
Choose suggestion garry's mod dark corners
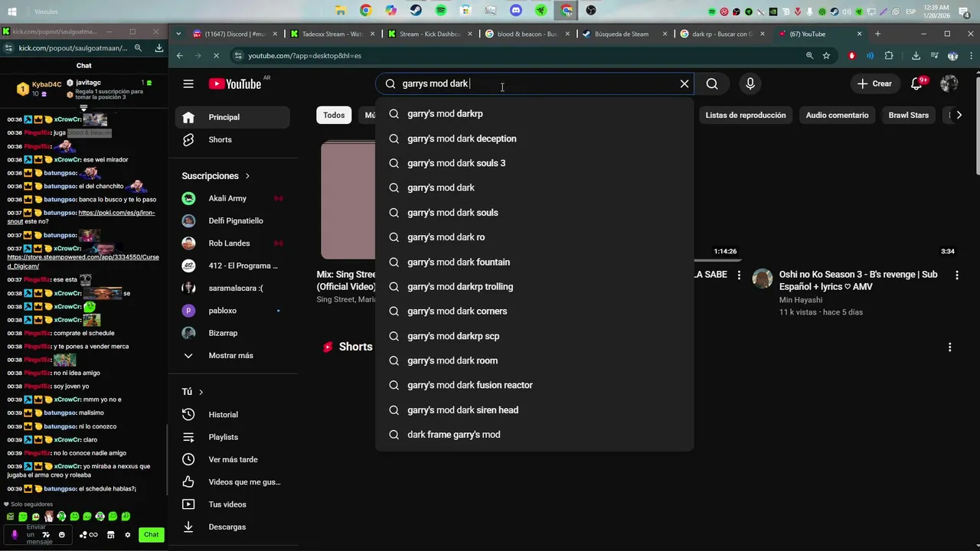coord(534,311)
